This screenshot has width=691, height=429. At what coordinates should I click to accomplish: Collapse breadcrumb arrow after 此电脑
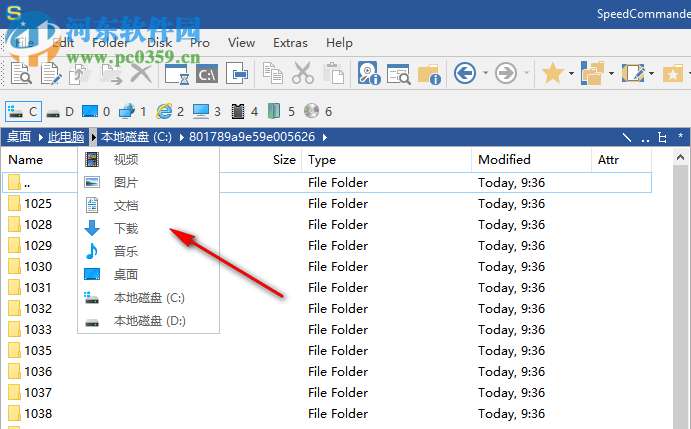click(x=93, y=137)
